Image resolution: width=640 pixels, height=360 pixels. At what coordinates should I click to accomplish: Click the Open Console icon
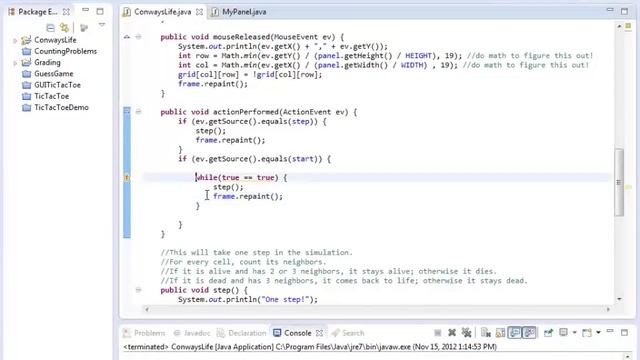pyautogui.click(x=587, y=333)
